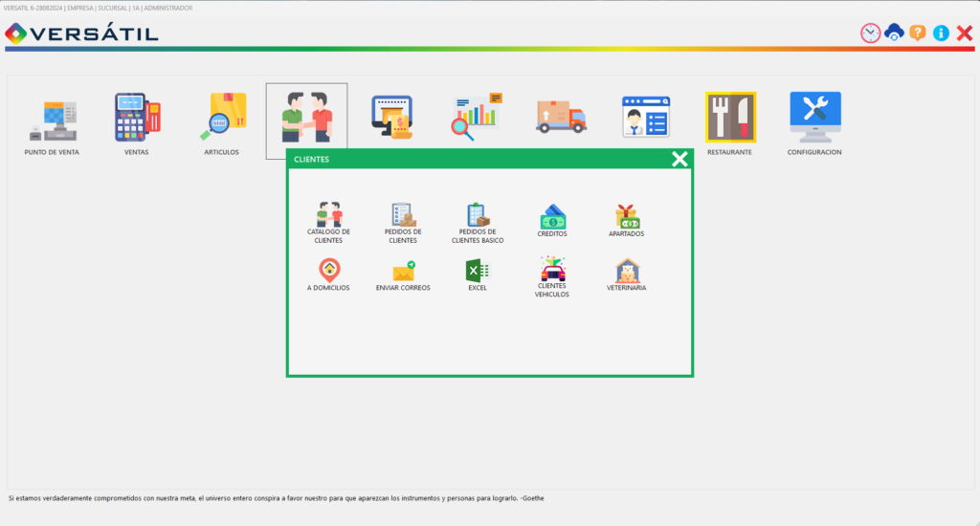The height and width of the screenshot is (526, 980).
Task: Open the Ventas calculator icon
Action: tap(137, 117)
